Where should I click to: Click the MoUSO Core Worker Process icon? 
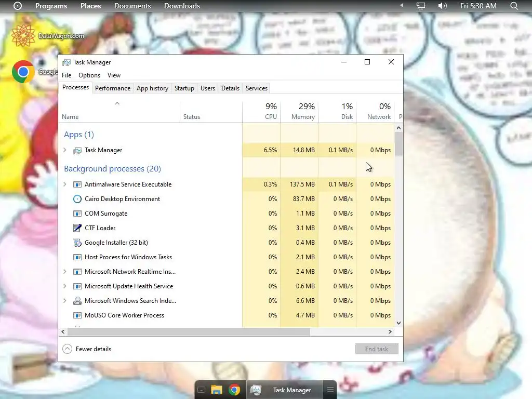point(77,315)
